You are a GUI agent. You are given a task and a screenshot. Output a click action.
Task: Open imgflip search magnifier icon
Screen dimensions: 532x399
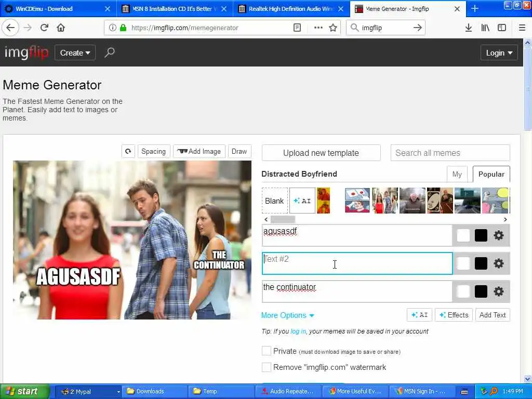109,52
